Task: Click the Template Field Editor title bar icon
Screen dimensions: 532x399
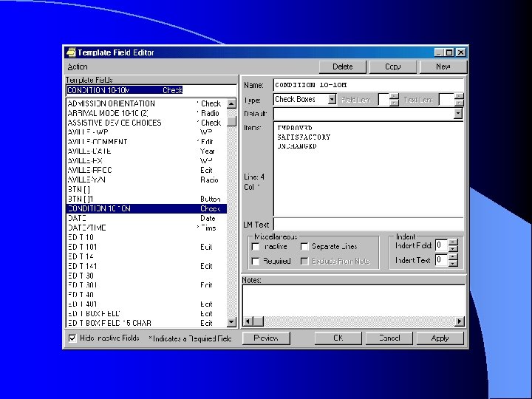Action: 71,52
